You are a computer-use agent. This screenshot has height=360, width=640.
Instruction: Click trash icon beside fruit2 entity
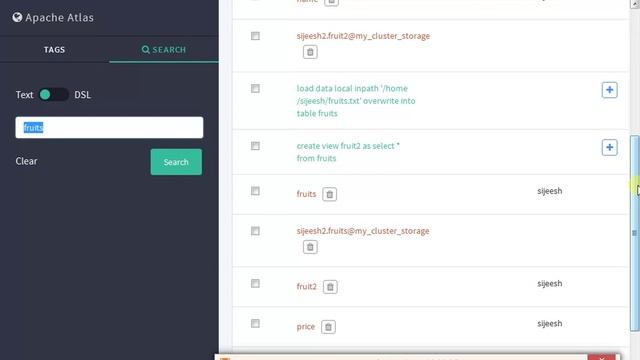(x=330, y=287)
